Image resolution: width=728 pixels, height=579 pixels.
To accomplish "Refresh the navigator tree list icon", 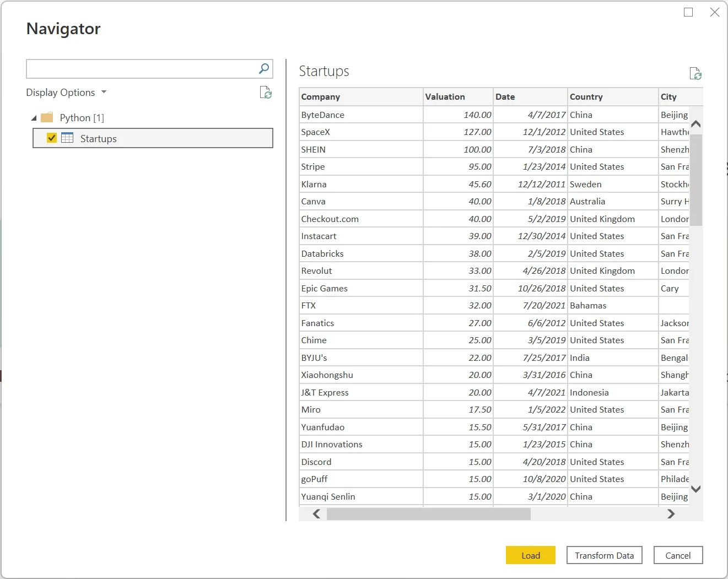I will click(266, 93).
